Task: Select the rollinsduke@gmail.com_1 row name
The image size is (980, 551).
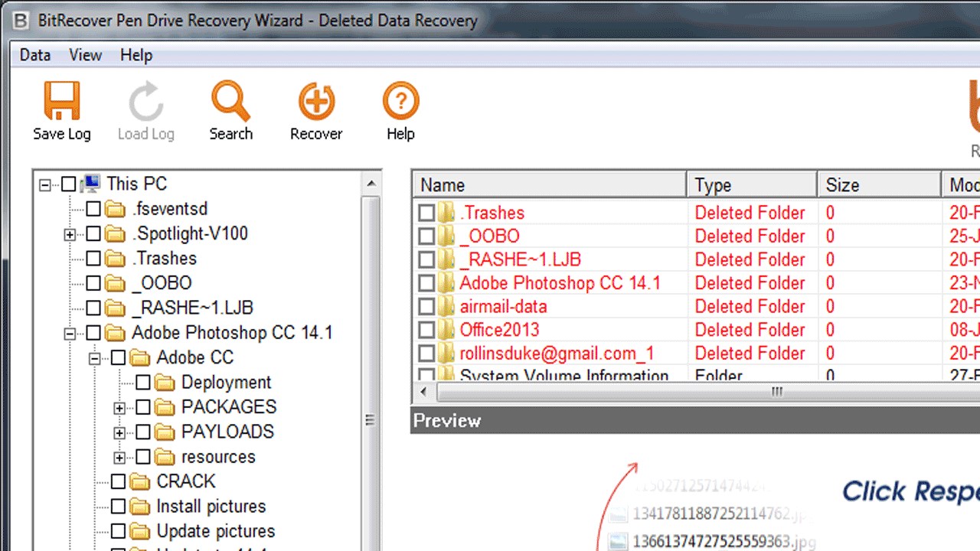Action: (557, 354)
